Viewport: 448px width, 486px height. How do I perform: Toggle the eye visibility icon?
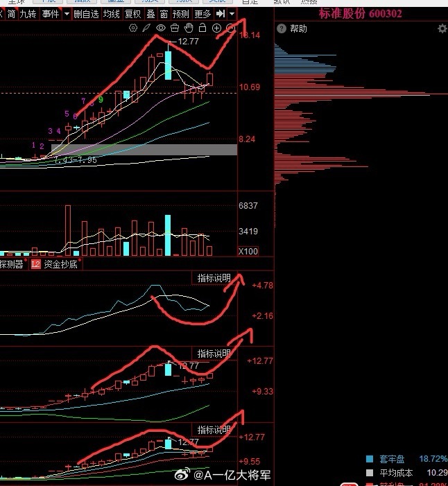point(161,28)
